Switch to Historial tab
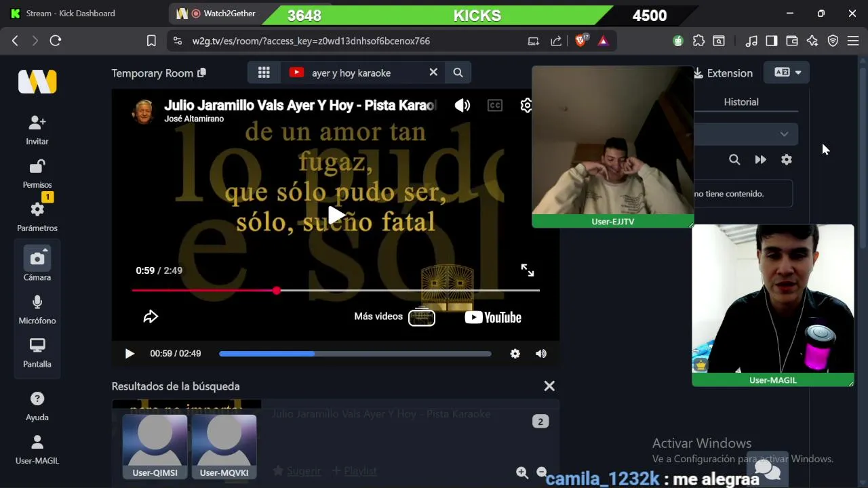This screenshot has height=488, width=868. 741,102
